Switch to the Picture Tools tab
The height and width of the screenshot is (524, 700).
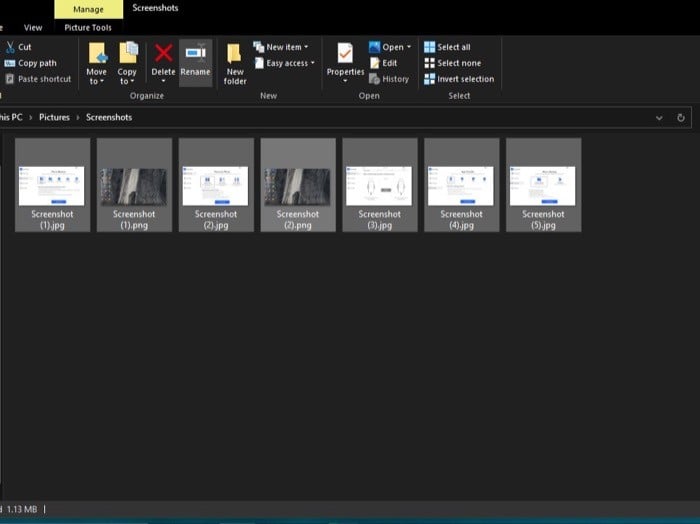point(88,28)
